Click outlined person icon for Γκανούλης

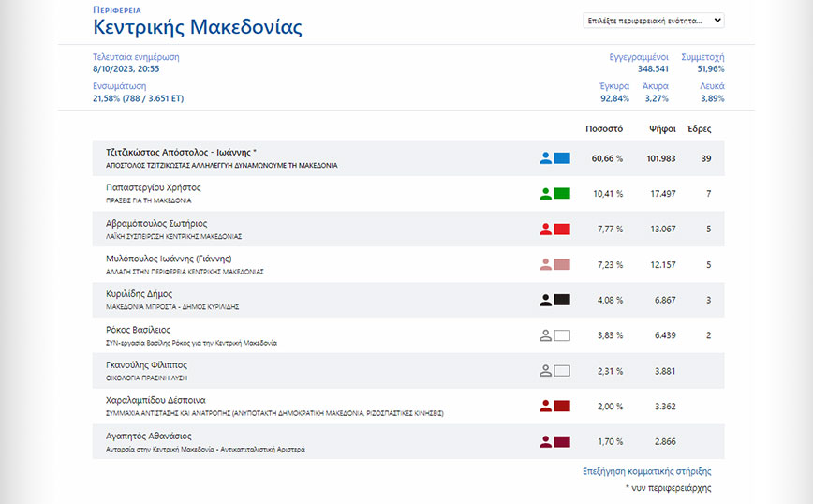click(x=545, y=371)
